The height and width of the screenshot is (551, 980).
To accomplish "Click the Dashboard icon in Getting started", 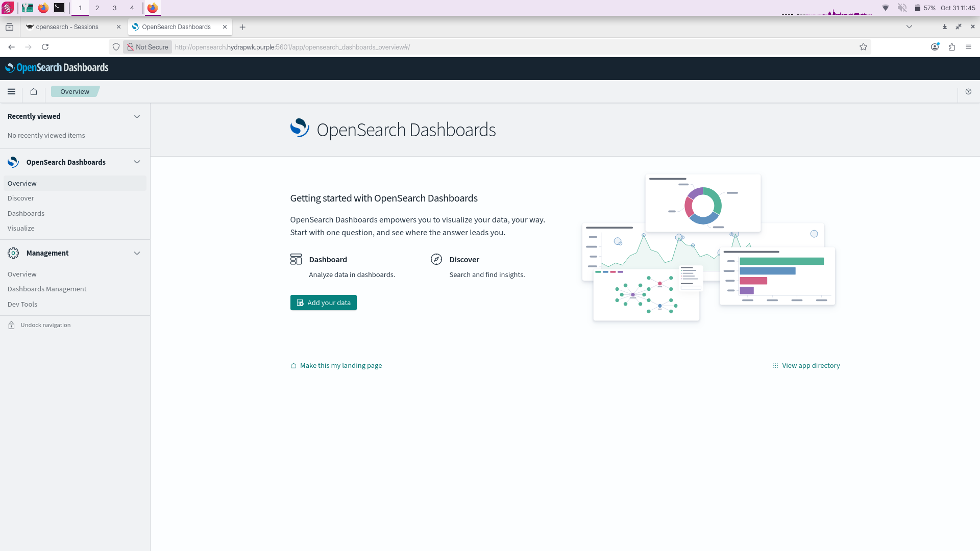I will tap(296, 259).
